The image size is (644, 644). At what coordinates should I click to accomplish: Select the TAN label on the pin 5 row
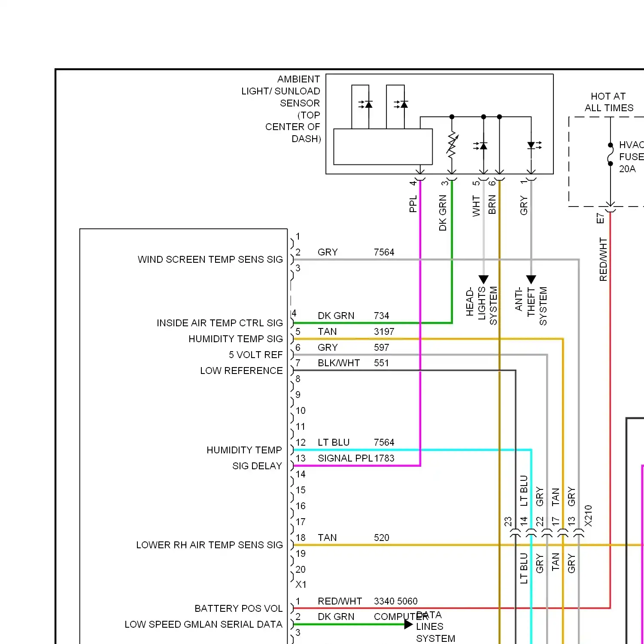click(327, 331)
